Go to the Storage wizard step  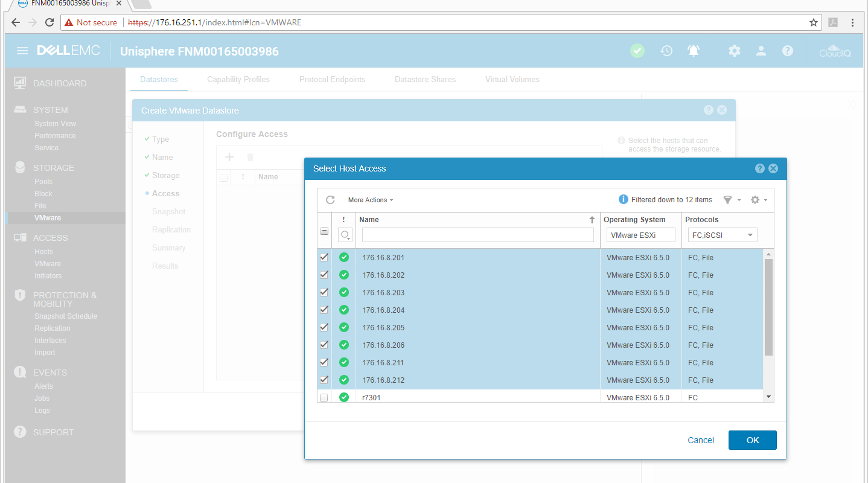[x=165, y=175]
